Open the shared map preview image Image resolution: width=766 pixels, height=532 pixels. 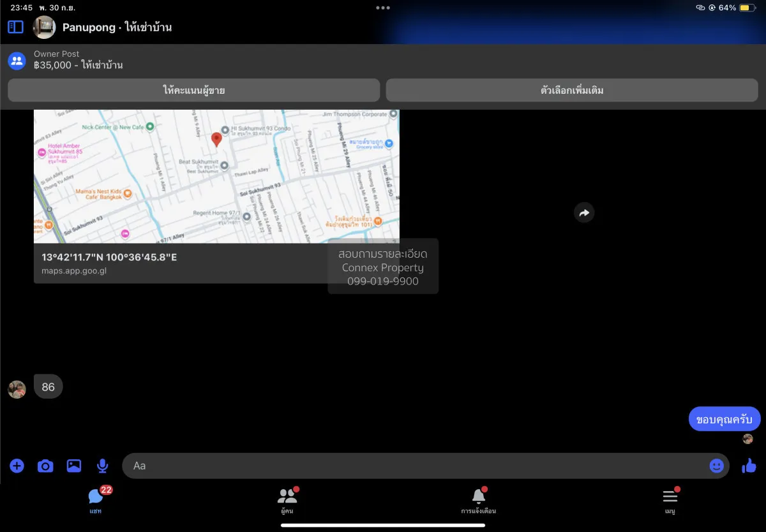[x=216, y=176]
